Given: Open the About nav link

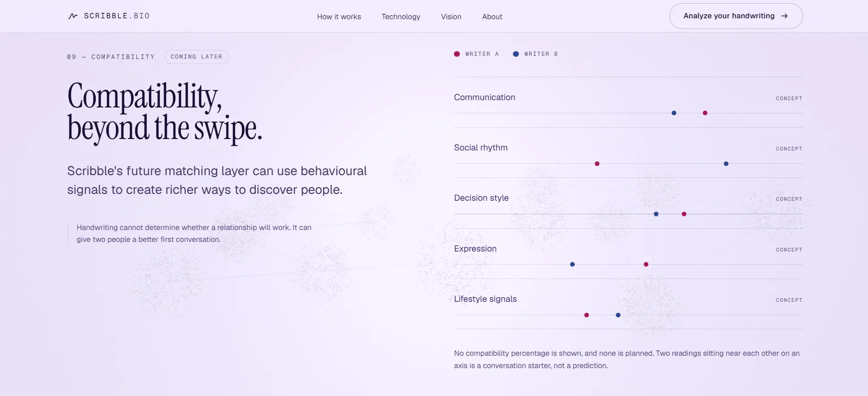Looking at the screenshot, I should click(492, 17).
